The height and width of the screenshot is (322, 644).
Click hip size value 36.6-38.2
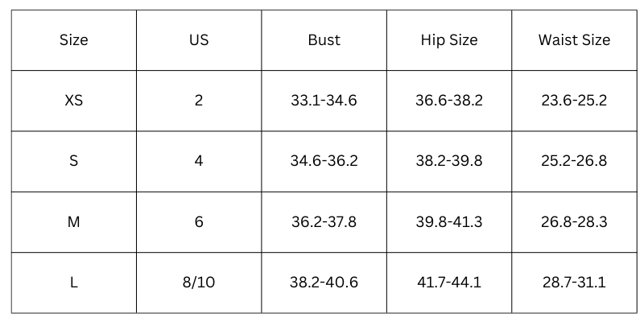pos(449,101)
